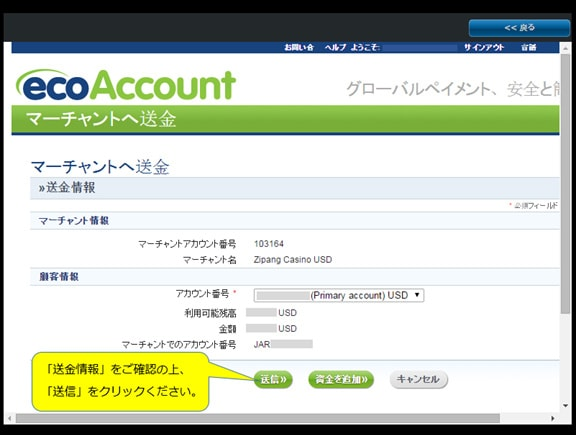Click the ecoAccount logo
Viewport: 576px width, 435px height.
pos(126,85)
